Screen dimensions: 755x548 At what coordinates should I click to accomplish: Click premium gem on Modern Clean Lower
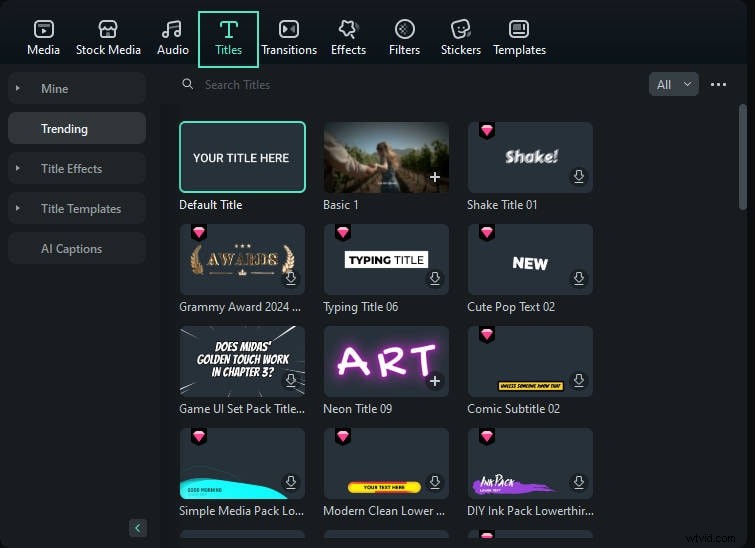(x=343, y=437)
